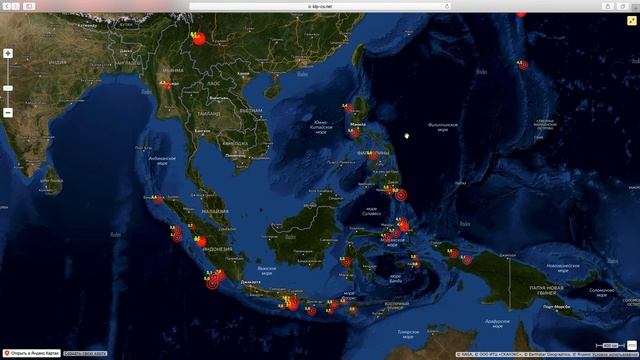Image resolution: width=640 pixels, height=360 pixels.
Task: Show all Safari tabs overview
Action: click(623, 6)
